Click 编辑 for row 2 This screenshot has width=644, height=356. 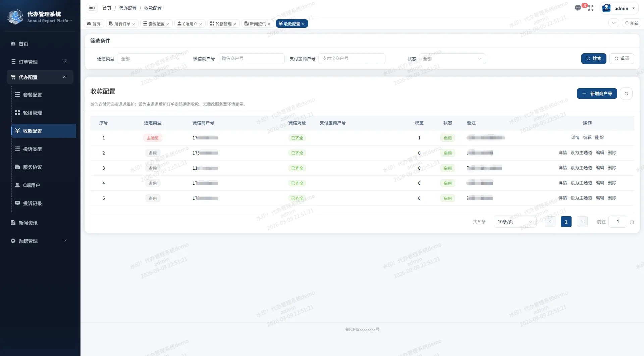[600, 153]
